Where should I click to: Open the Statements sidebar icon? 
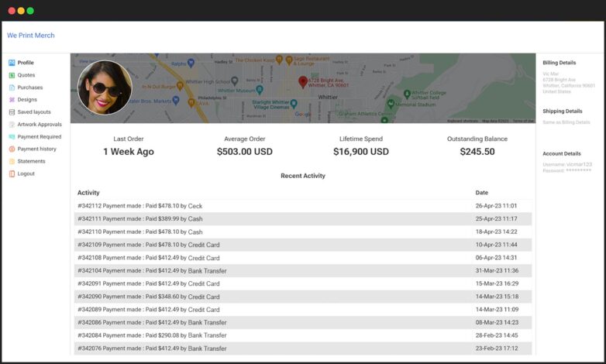[12, 162]
